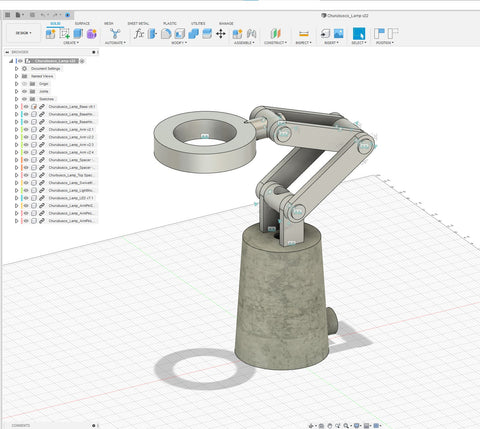Switch to the MESH tab
This screenshot has width=480, height=429.
[x=109, y=23]
